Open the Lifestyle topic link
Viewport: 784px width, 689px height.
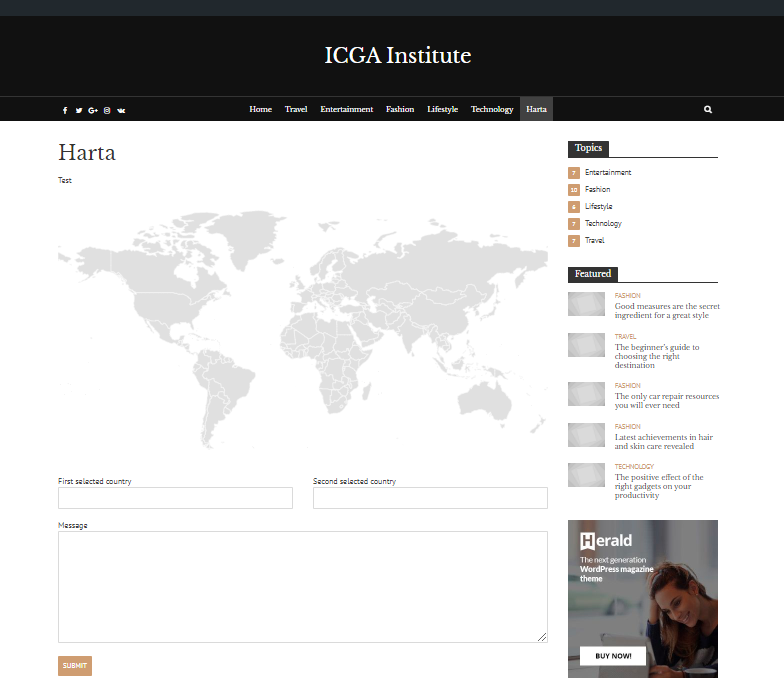598,207
